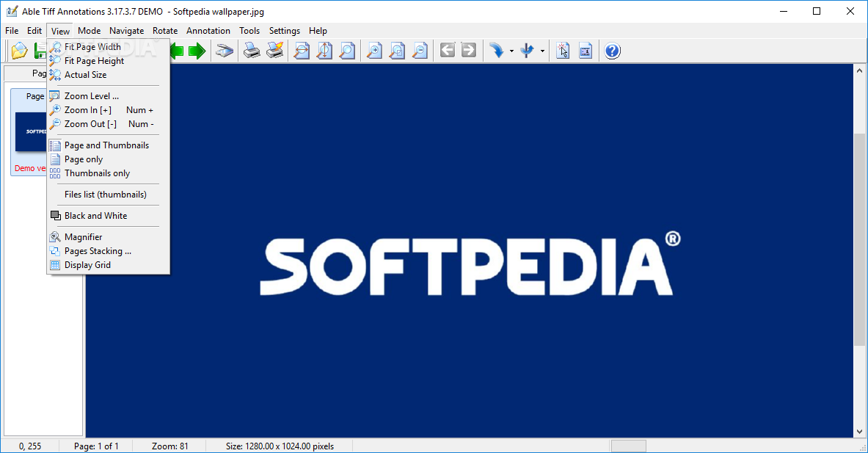Go to next page green arrow
868x453 pixels.
coord(197,51)
